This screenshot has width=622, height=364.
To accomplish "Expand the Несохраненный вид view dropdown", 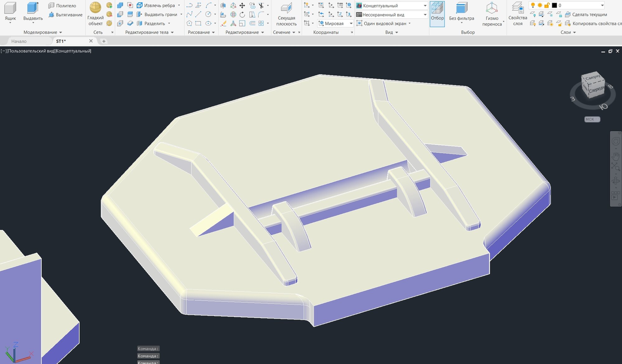I will (425, 15).
